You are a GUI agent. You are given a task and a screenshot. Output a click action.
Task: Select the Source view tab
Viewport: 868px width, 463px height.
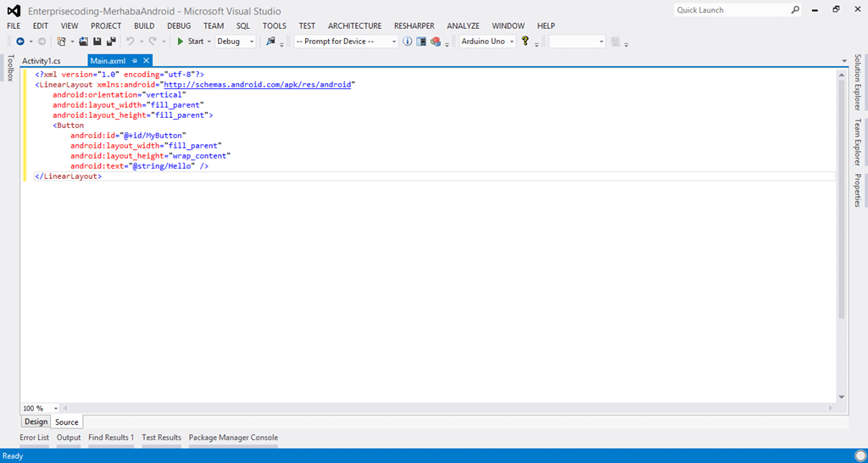(67, 422)
